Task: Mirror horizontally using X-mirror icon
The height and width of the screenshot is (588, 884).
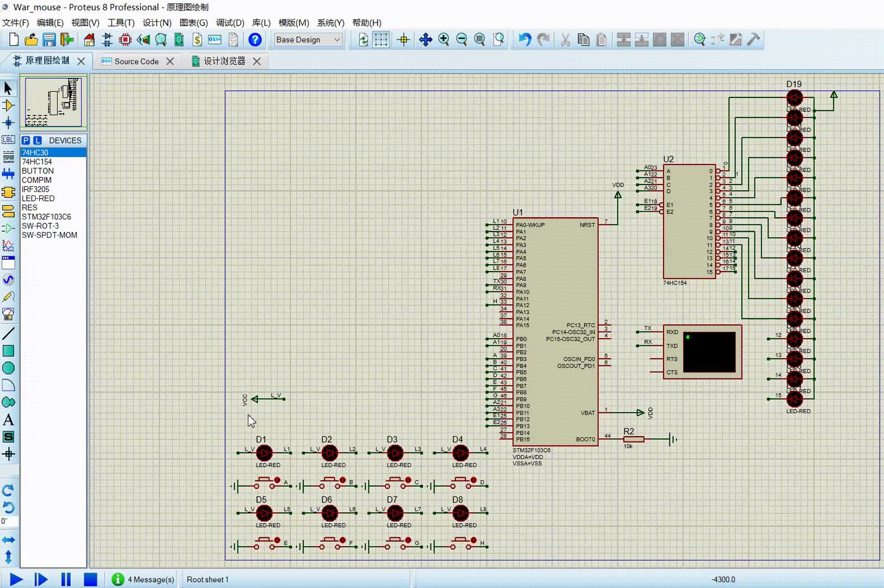Action: (8, 540)
